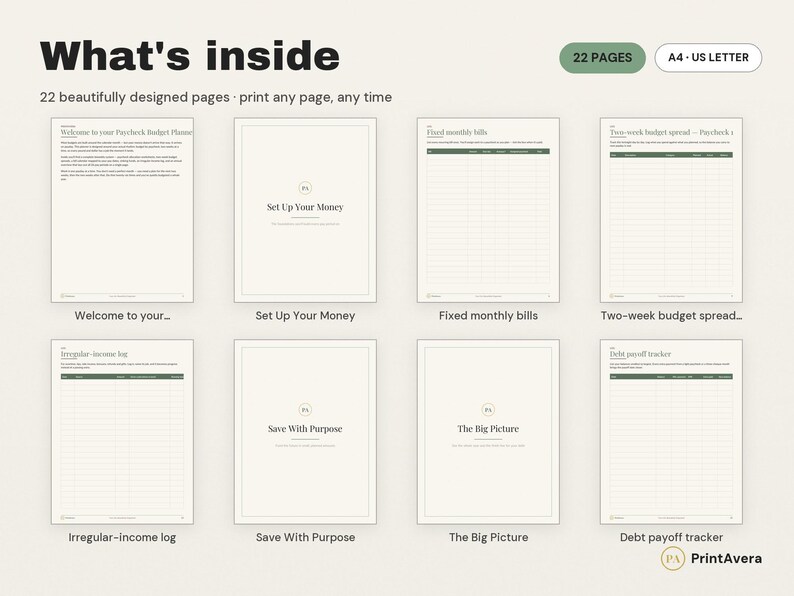Viewport: 794px width, 596px height.
Task: Click the "Fixed monthly bills" caption below thumbnail
Action: pyautogui.click(x=488, y=315)
